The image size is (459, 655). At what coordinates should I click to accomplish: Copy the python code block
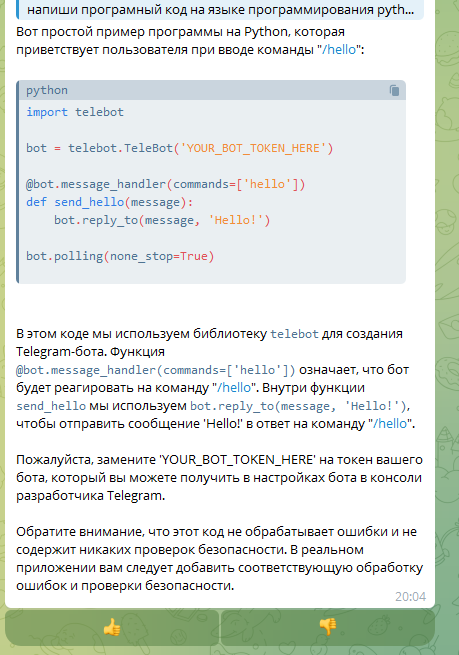[394, 90]
